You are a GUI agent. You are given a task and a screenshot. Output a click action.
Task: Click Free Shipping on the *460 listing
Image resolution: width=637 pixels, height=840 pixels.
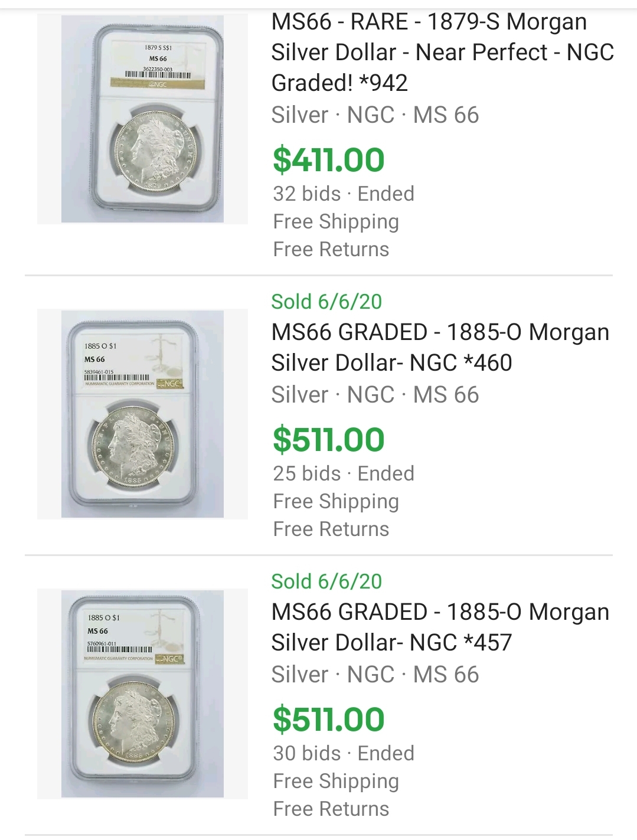pyautogui.click(x=336, y=501)
